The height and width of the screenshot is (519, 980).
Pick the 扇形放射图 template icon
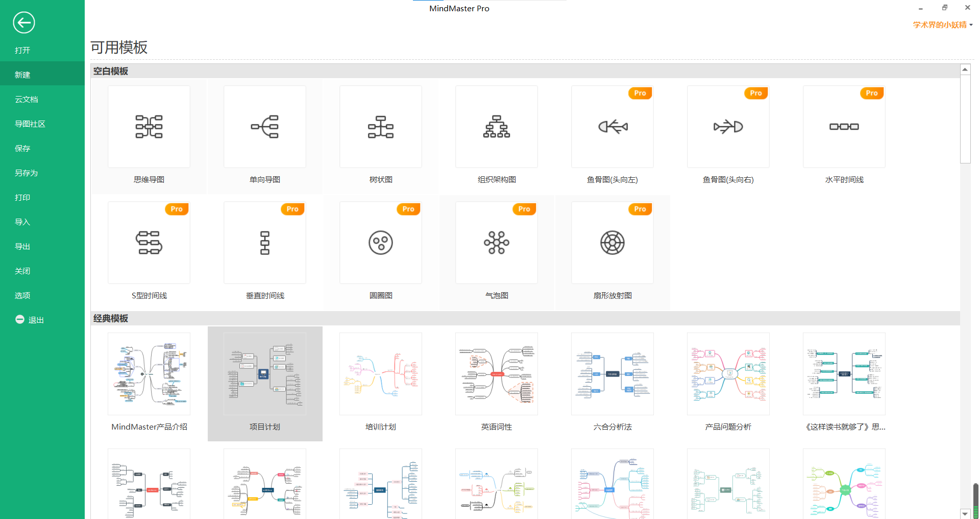[x=612, y=243]
